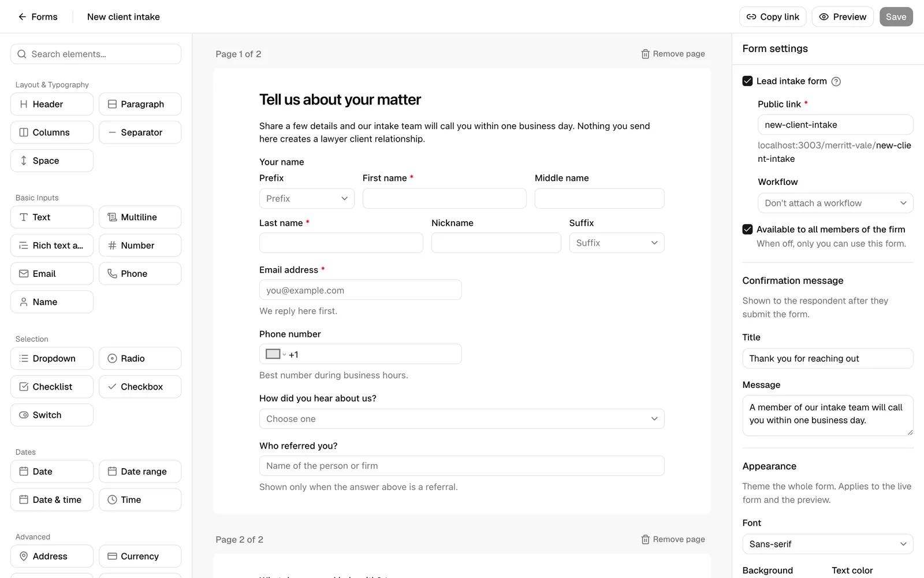Remove page 1 of 2
This screenshot has width=924, height=578.
pos(673,54)
